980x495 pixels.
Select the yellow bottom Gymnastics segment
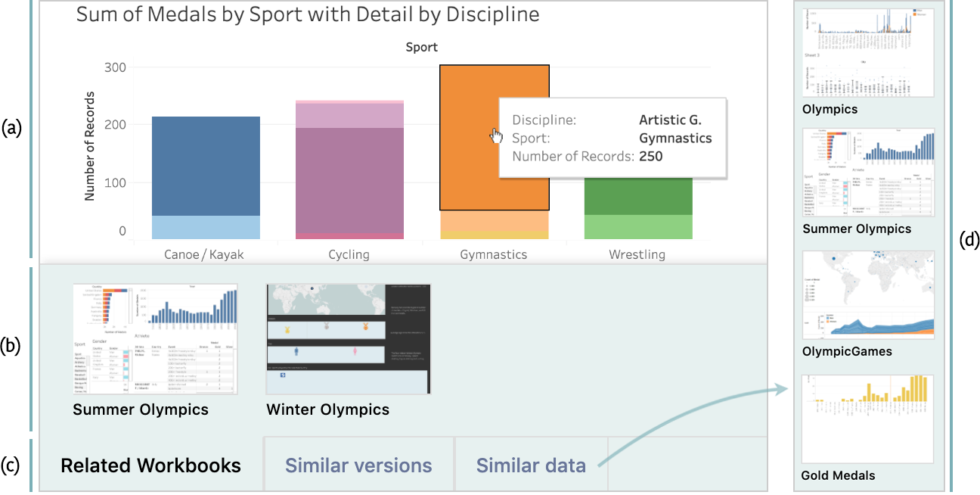[494, 235]
